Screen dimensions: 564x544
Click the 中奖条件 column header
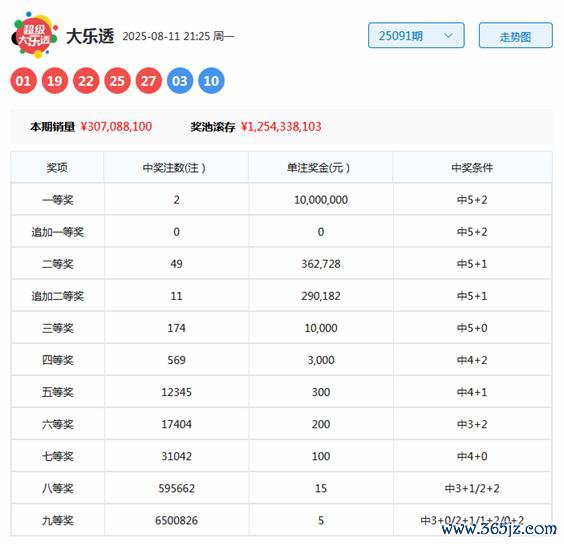pyautogui.click(x=472, y=168)
